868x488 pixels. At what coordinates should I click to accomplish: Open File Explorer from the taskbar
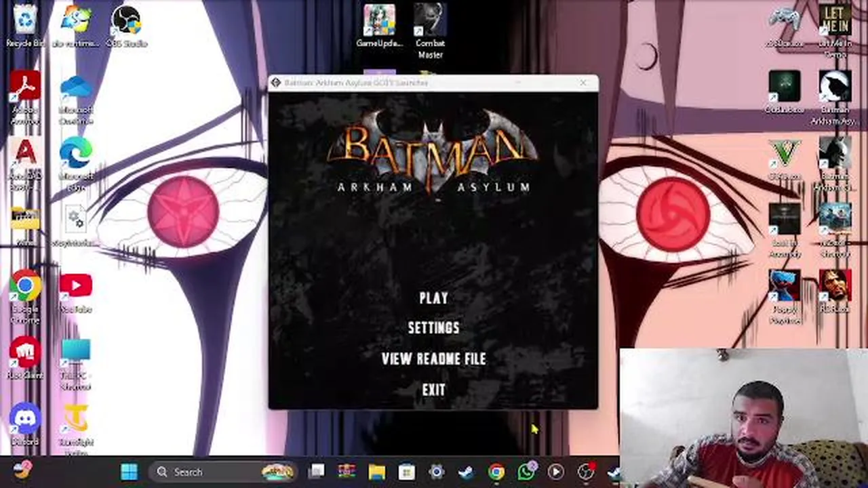point(376,472)
